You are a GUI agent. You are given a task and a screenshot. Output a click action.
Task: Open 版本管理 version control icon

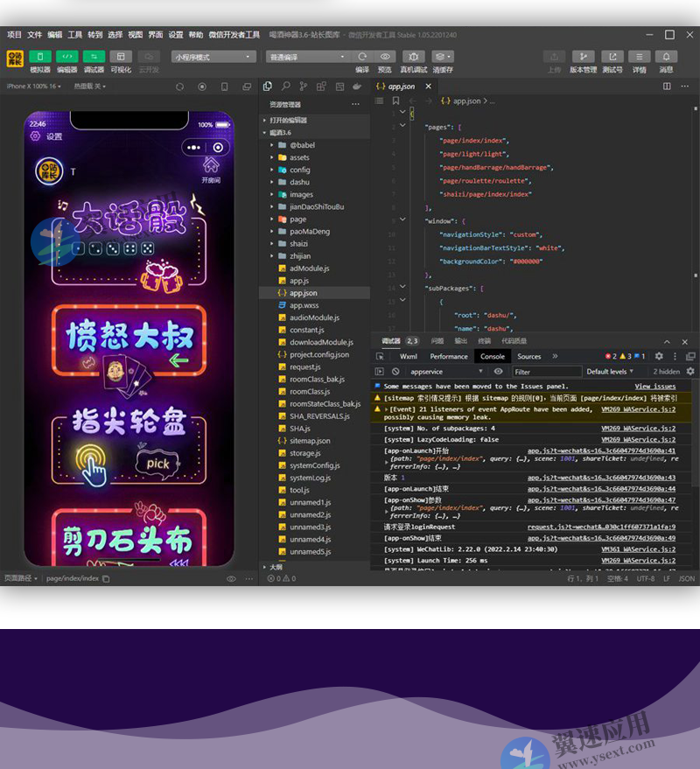583,57
